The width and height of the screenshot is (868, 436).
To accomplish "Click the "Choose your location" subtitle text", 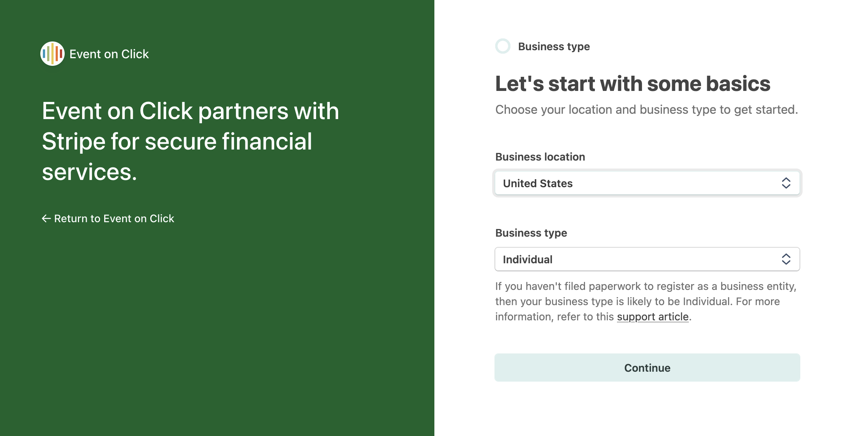I will pos(646,110).
